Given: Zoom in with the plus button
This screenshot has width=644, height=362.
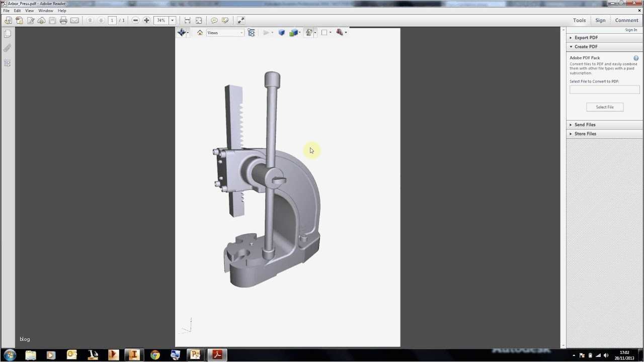Looking at the screenshot, I should tap(146, 21).
